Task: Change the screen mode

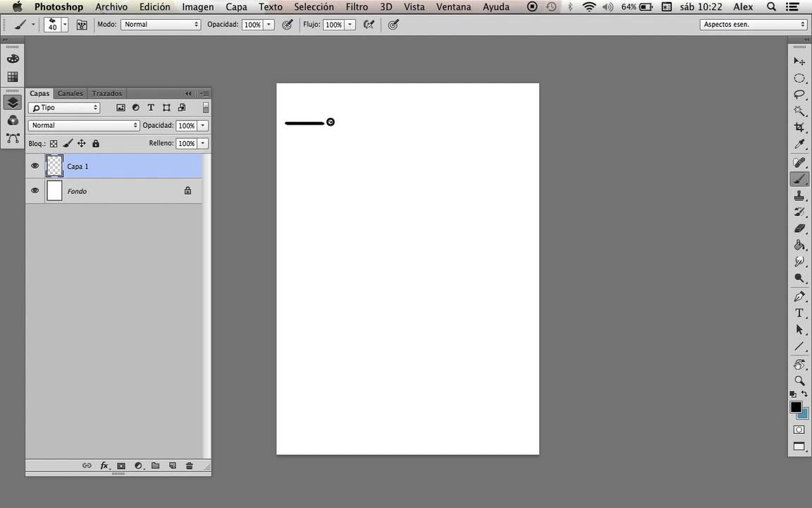Action: point(799,447)
